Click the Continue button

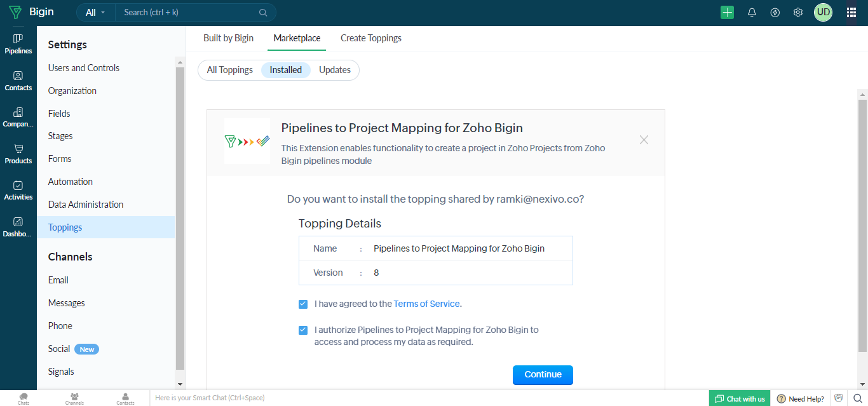tap(543, 375)
